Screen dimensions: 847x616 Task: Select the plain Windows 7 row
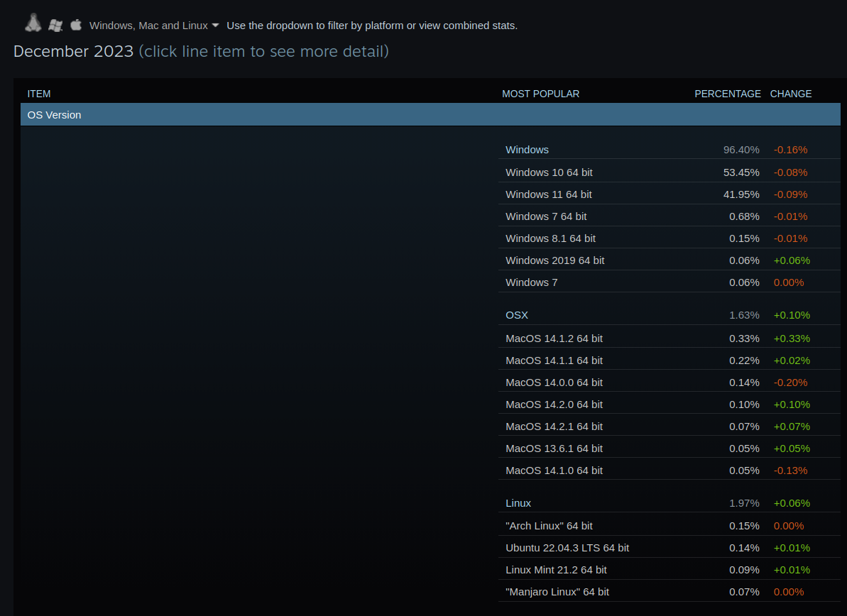coord(670,282)
